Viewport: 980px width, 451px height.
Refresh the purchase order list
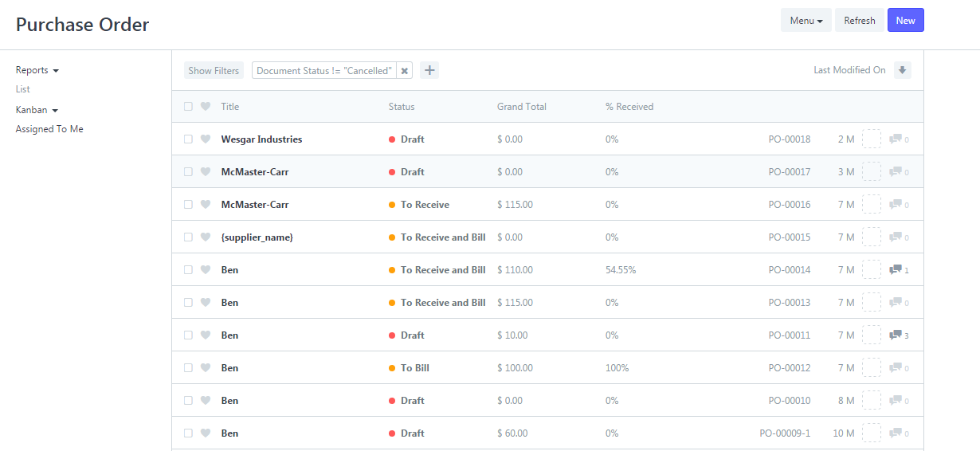[860, 20]
